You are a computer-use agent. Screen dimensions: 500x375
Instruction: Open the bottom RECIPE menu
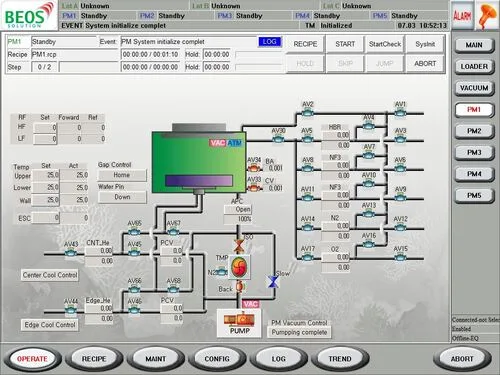[x=94, y=359]
